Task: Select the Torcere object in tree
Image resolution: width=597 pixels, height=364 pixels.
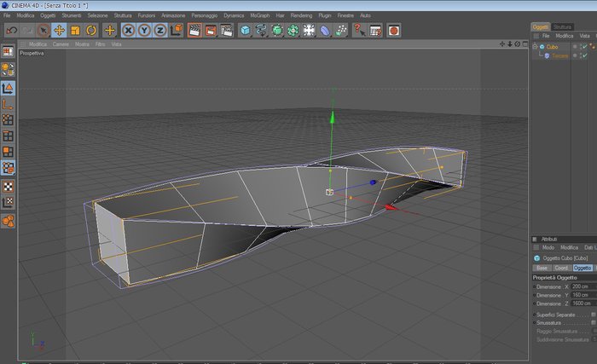Action: tap(559, 55)
